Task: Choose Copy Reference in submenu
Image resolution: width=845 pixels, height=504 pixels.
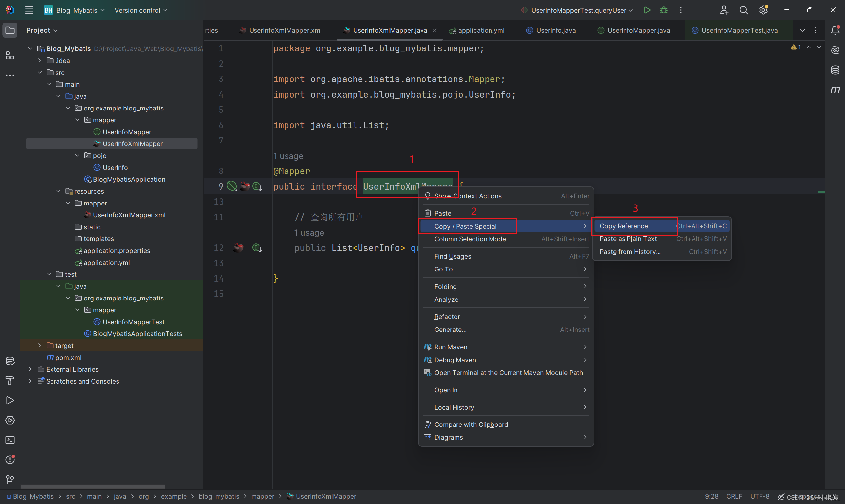Action: pyautogui.click(x=662, y=226)
